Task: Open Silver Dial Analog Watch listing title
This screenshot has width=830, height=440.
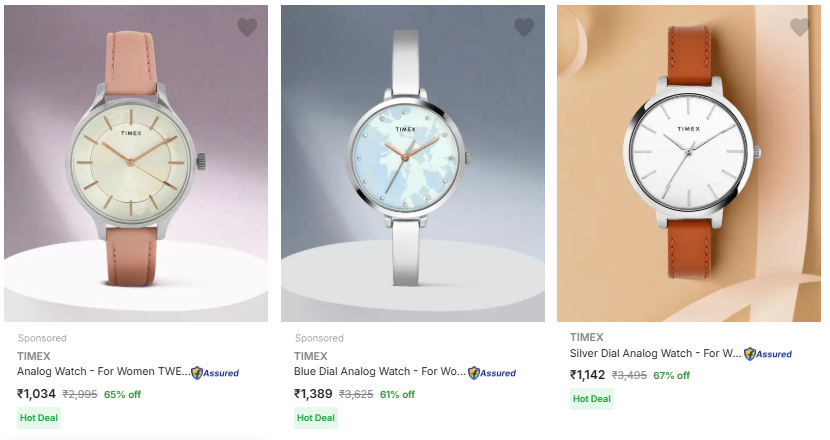Action: (x=655, y=352)
